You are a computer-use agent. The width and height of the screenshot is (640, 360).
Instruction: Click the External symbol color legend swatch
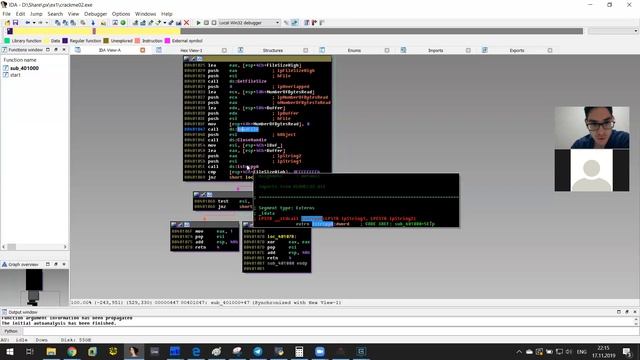pos(167,41)
